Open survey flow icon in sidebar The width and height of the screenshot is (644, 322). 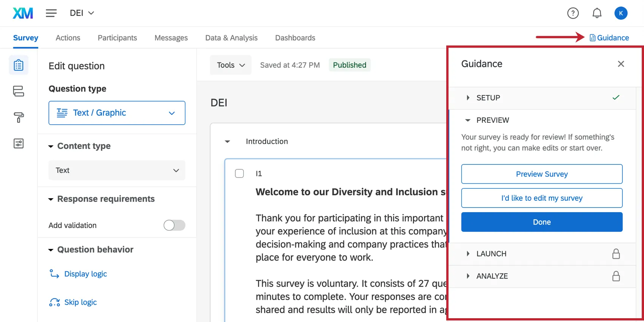19,91
